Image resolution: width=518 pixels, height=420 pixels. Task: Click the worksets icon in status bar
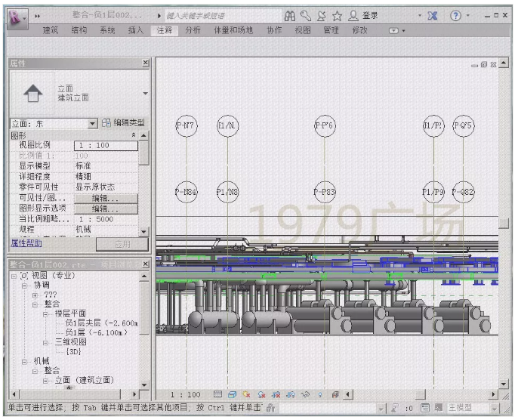pos(271,408)
